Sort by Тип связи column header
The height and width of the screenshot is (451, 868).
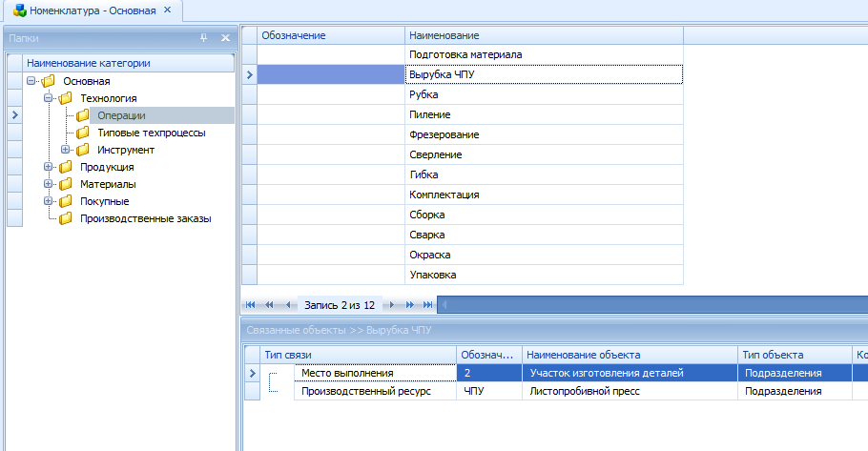click(358, 355)
